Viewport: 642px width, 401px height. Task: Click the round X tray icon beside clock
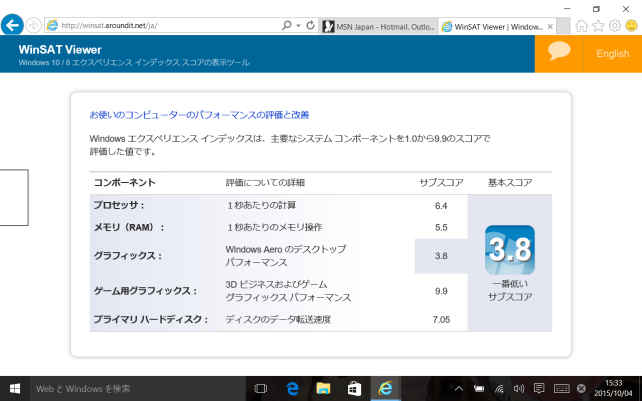(x=581, y=388)
